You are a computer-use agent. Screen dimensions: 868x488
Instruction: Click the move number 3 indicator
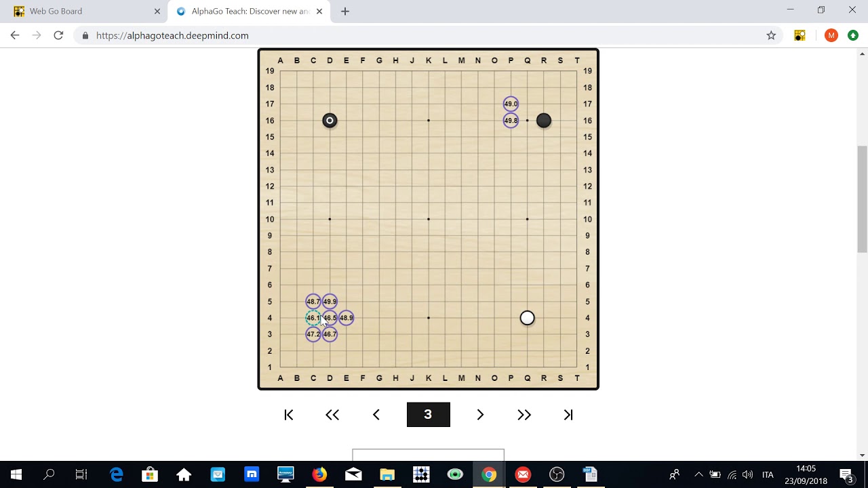coord(429,415)
